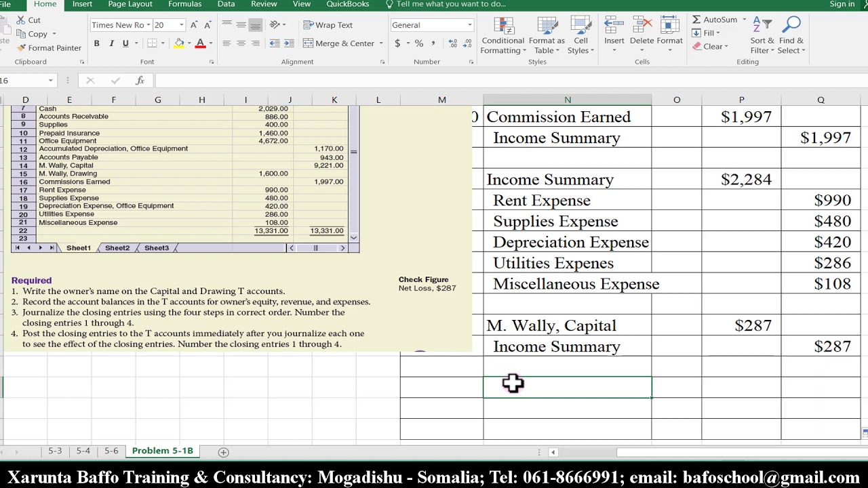
Task: Switch to the Data ribbon tab
Action: (226, 4)
